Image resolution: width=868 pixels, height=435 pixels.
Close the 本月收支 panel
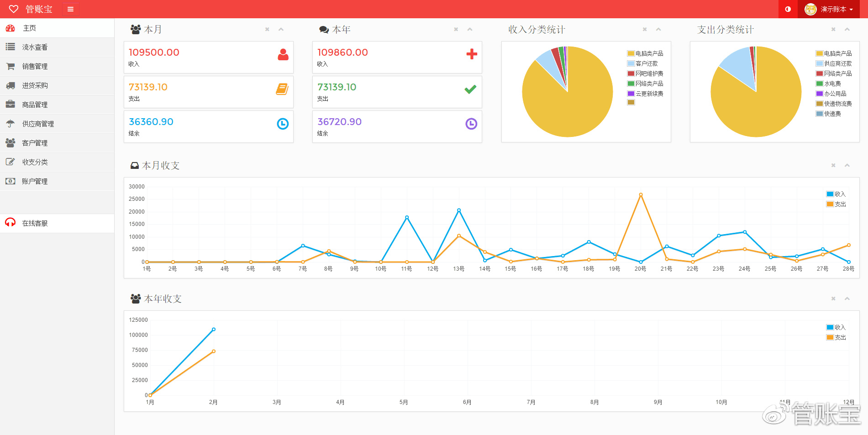tap(833, 165)
